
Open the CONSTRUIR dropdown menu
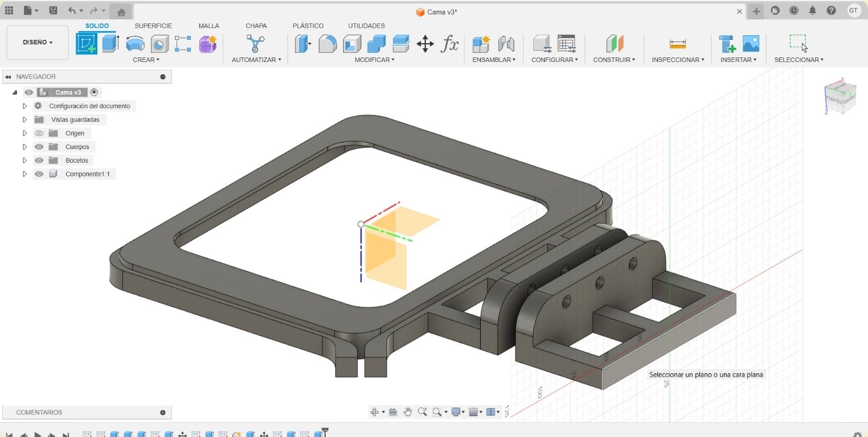click(x=614, y=60)
